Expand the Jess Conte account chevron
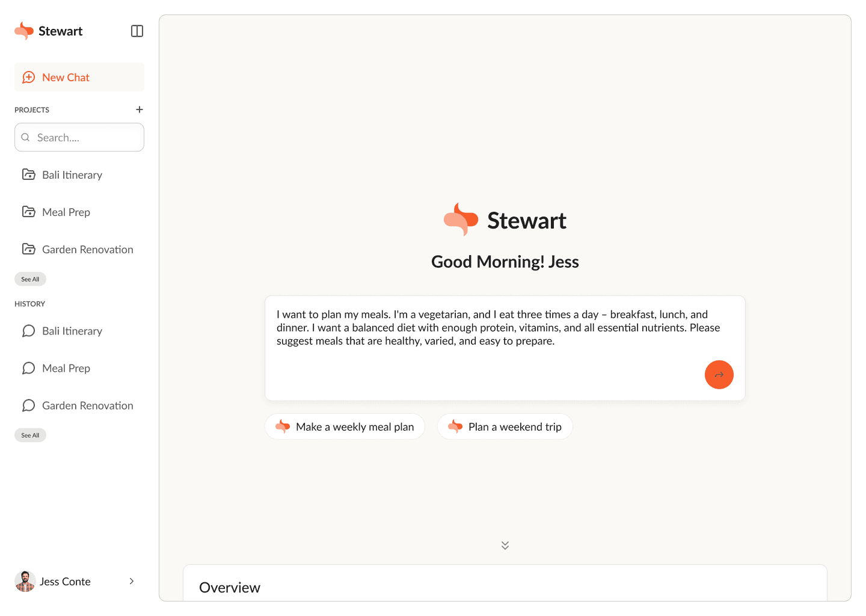 [132, 581]
